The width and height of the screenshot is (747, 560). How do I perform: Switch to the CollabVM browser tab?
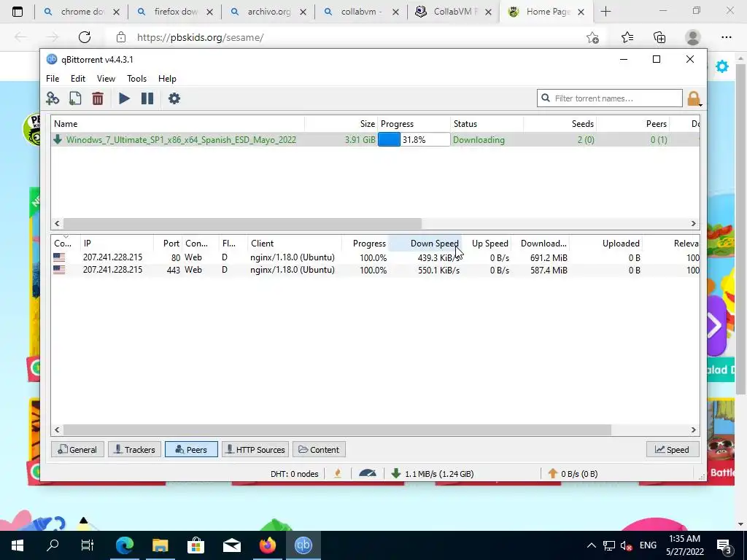click(453, 12)
